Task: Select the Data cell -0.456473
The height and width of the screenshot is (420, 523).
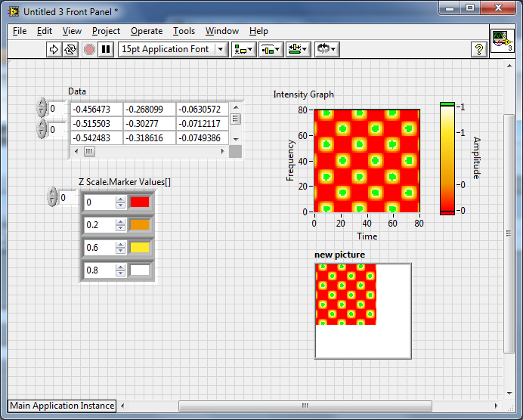Action: 97,110
